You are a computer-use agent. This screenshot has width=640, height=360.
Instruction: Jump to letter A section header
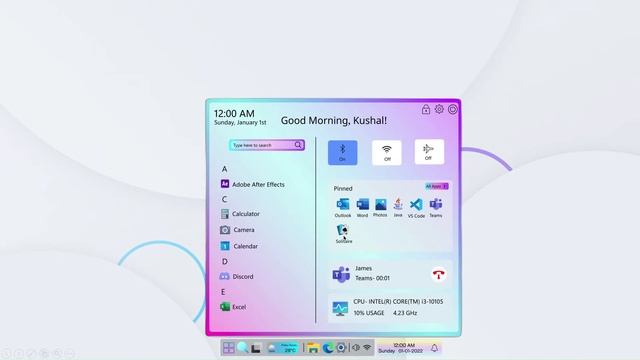(224, 169)
